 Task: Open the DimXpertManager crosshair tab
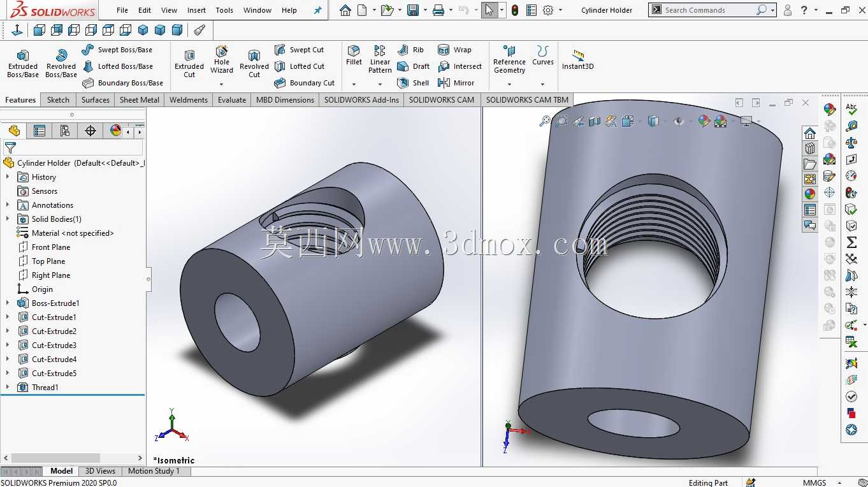[x=90, y=131]
